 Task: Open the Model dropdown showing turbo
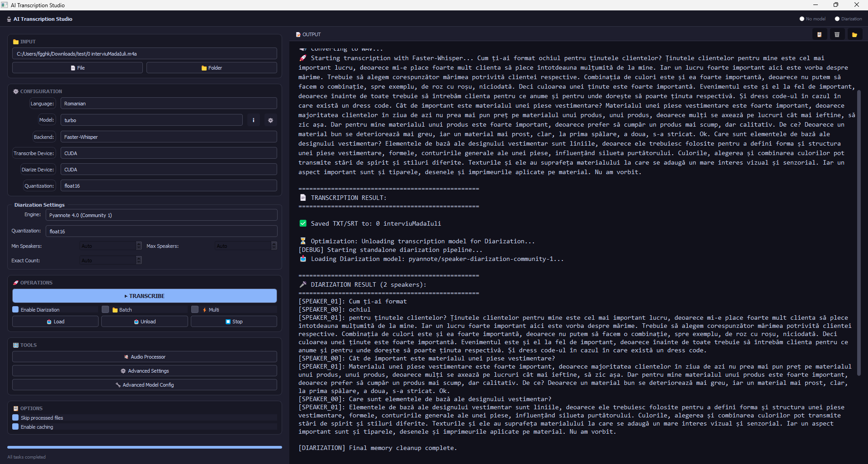click(x=151, y=120)
